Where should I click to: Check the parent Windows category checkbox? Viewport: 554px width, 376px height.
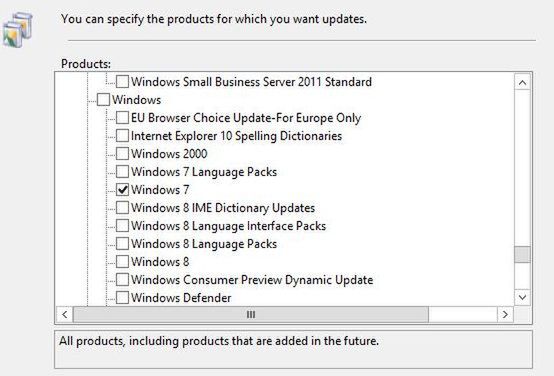[103, 100]
